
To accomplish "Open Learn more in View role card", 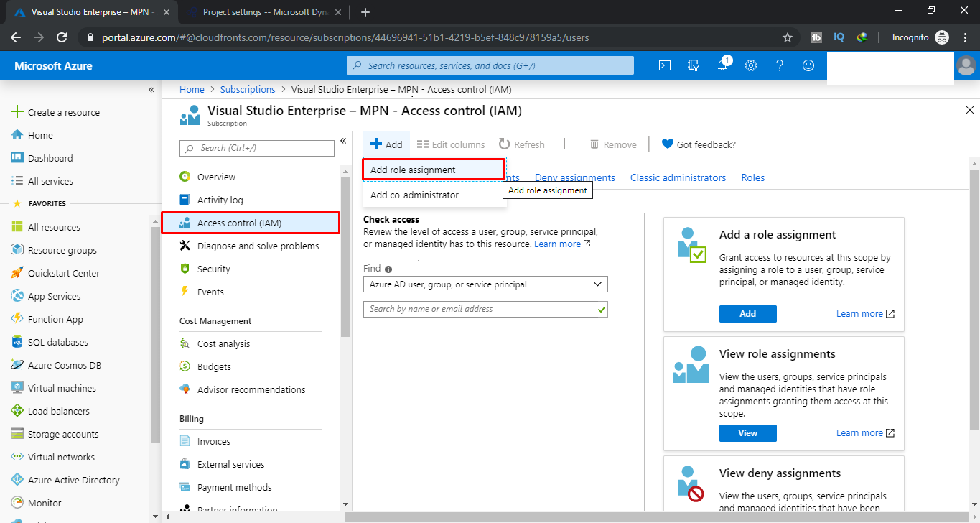I will coord(865,433).
